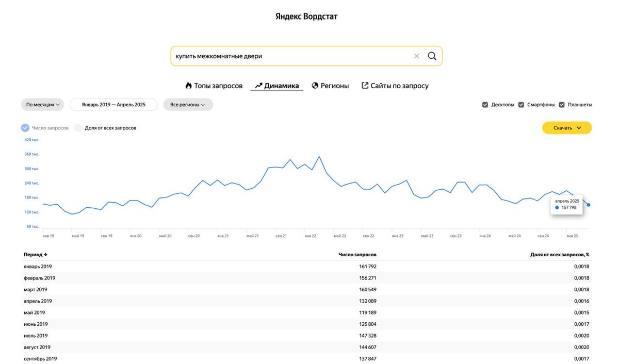The width and height of the screenshot is (619, 364).
Task: Click the value 119 189
Action: point(368,312)
